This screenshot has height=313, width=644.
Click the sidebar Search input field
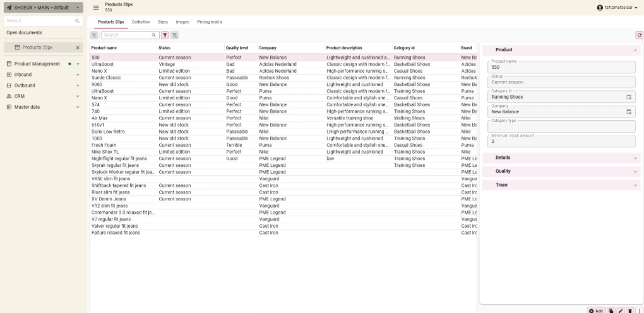(x=43, y=21)
